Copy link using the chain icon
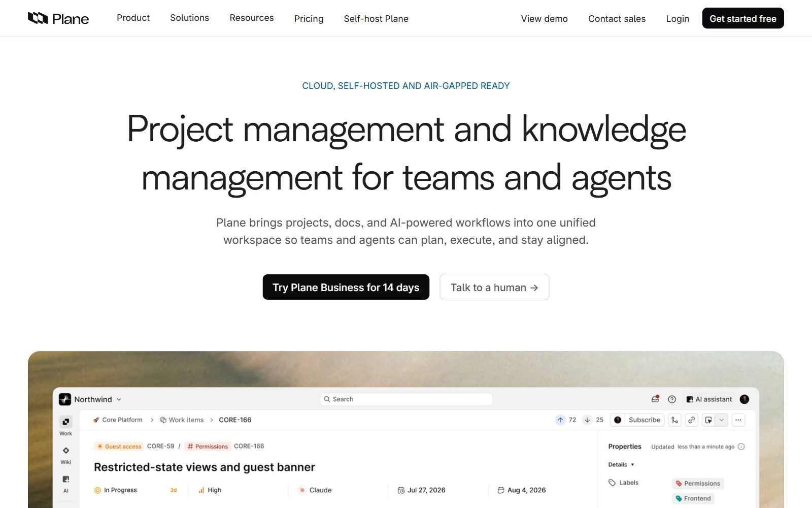Image resolution: width=812 pixels, height=508 pixels. (691, 420)
